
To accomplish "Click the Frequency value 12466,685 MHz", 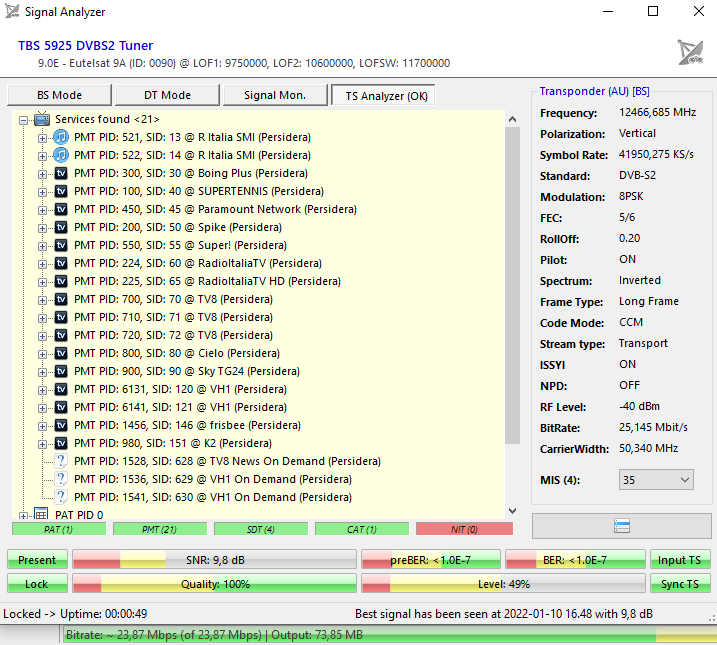I will coord(658,112).
